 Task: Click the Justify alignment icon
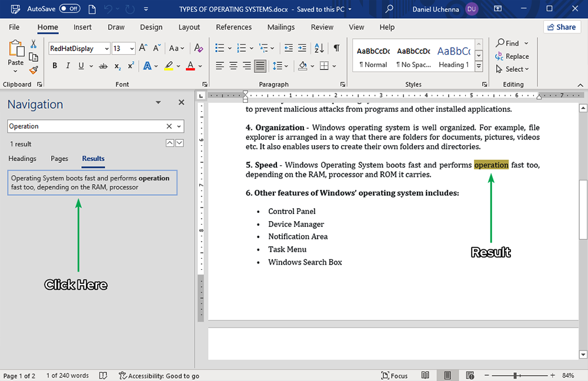[x=260, y=66]
